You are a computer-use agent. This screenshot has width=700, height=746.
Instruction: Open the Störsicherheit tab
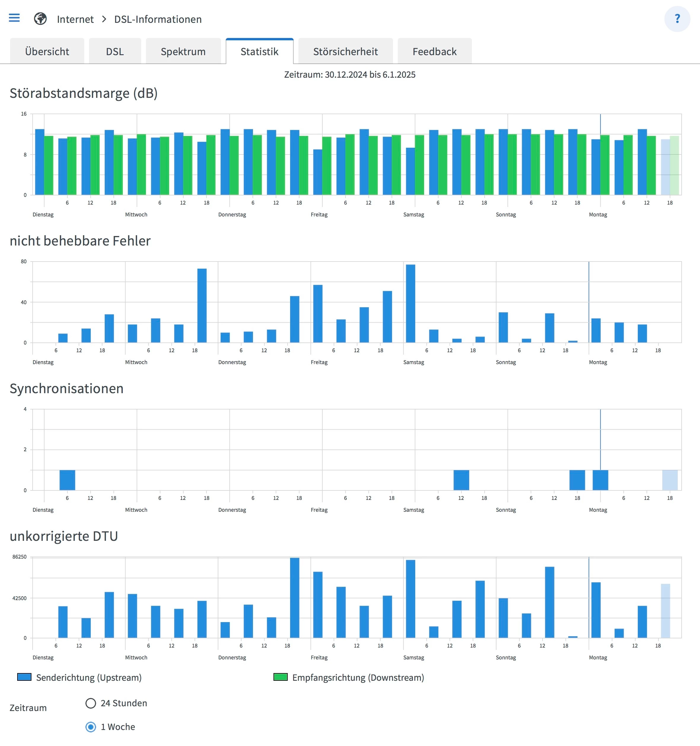[345, 51]
